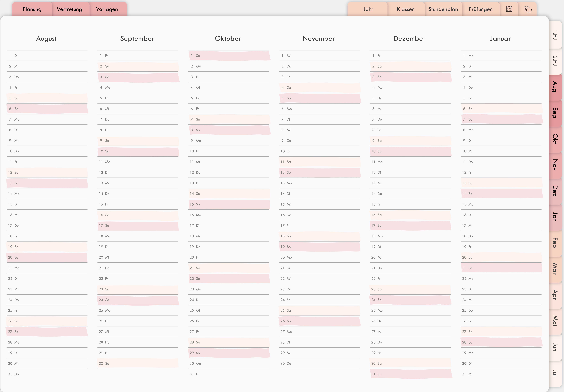Select the November '30 Do' row
The image size is (564, 392).
[319, 363]
